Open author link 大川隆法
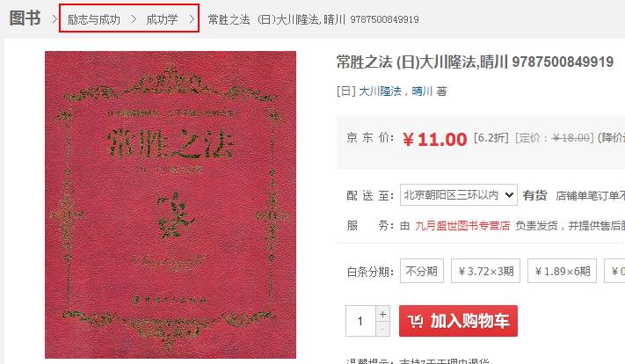This screenshot has width=625, height=364. click(x=381, y=91)
